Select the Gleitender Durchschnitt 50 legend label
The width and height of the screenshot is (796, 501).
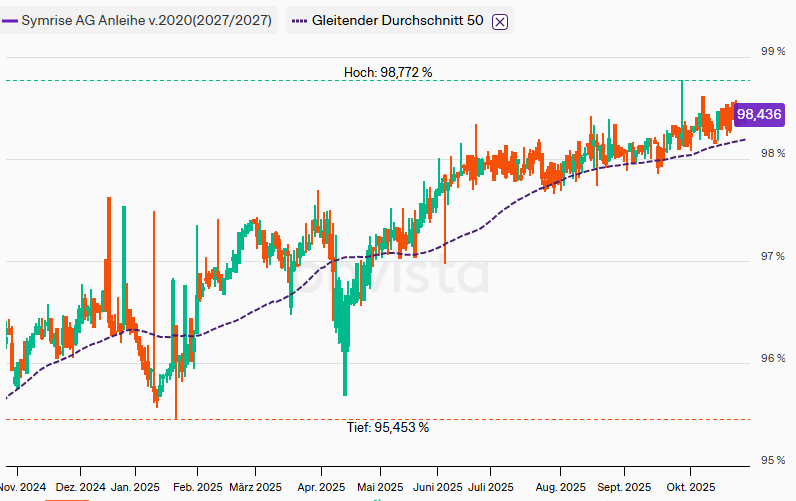[x=397, y=20]
